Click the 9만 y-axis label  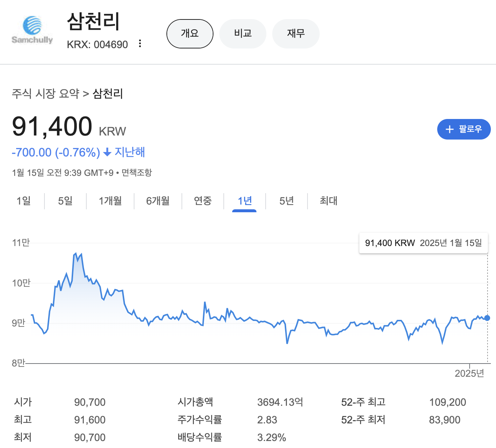pos(18,323)
